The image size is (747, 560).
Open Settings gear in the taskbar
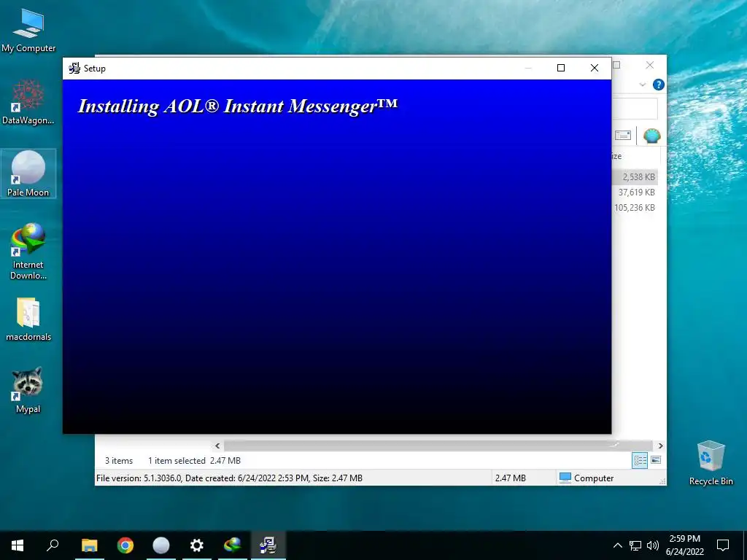197,545
